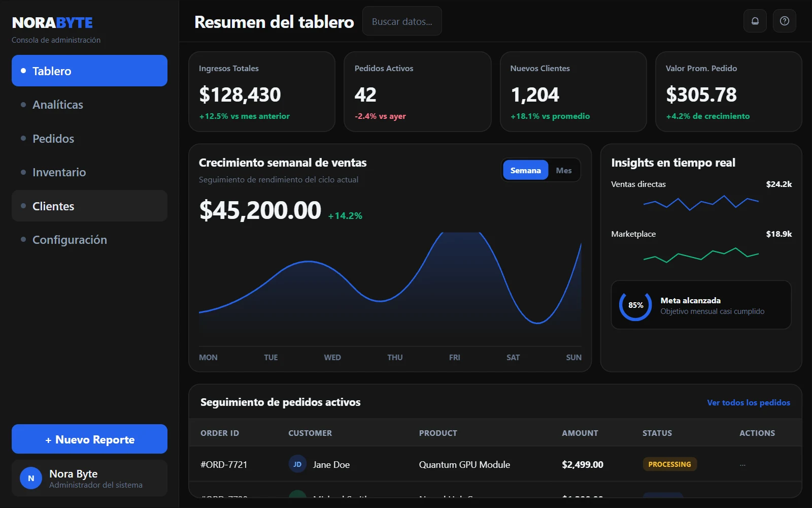Open the Configuración section
Image resolution: width=812 pixels, height=508 pixels.
pos(69,239)
